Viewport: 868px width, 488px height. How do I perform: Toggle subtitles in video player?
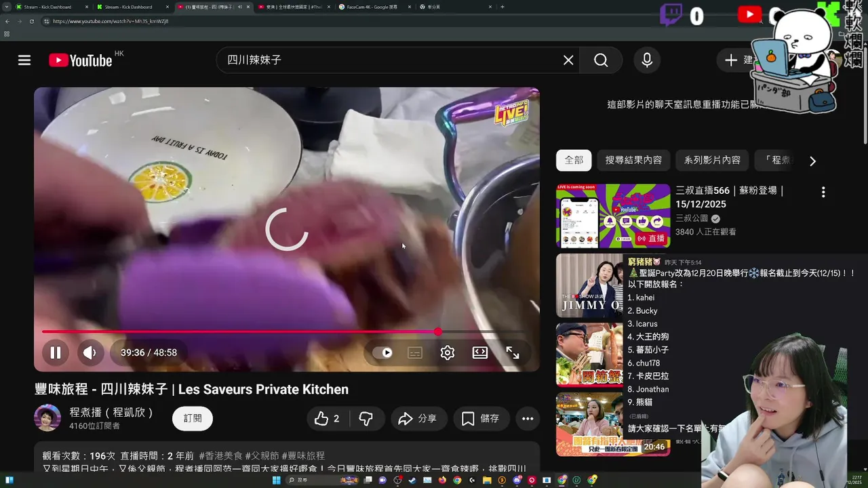415,352
